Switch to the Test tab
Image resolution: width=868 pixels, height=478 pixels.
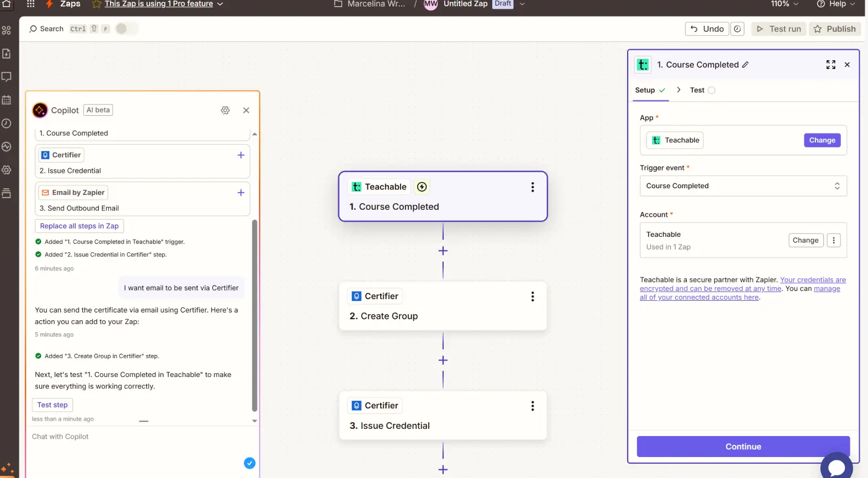702,91
